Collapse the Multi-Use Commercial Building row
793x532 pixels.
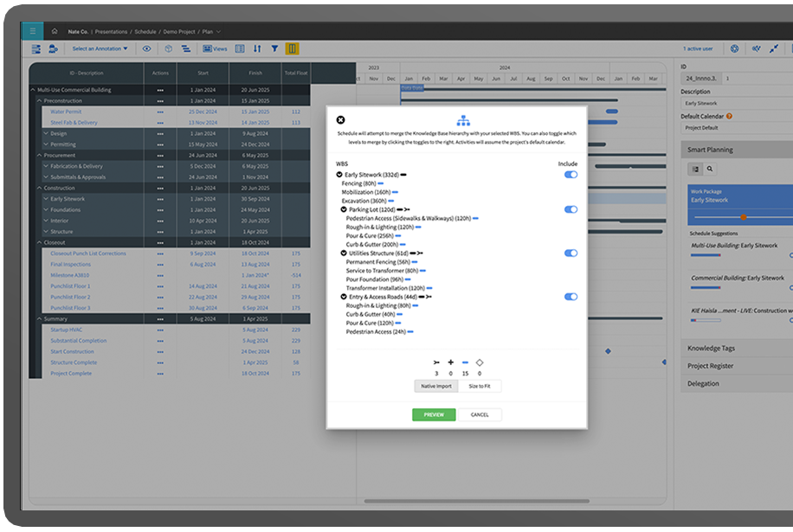coord(33,89)
